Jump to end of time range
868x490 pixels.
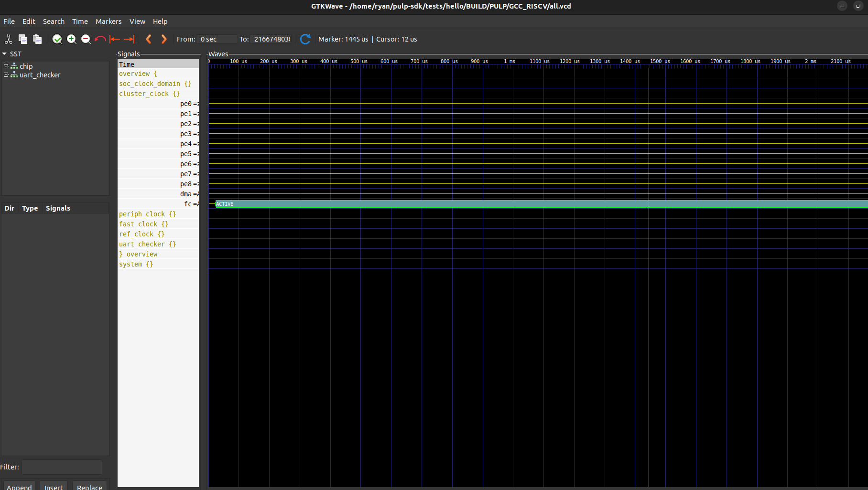click(129, 39)
